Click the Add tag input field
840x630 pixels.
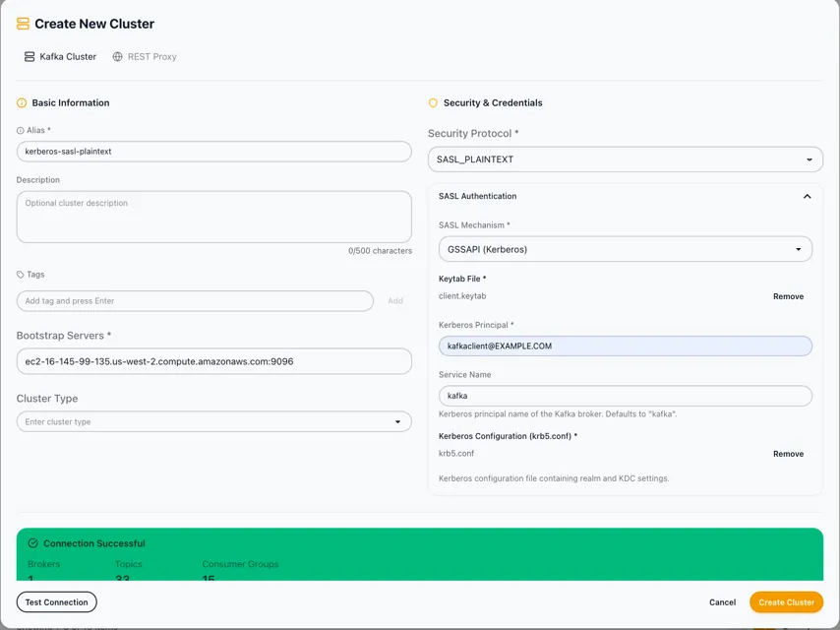pyautogui.click(x=195, y=301)
